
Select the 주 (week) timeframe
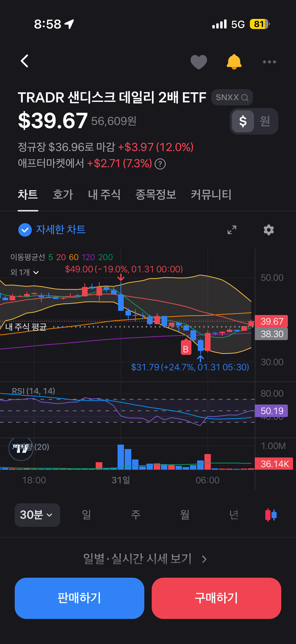tap(136, 515)
